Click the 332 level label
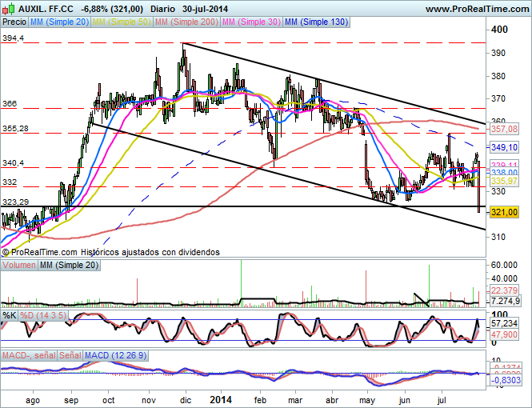This screenshot has width=532, height=408. (10, 182)
